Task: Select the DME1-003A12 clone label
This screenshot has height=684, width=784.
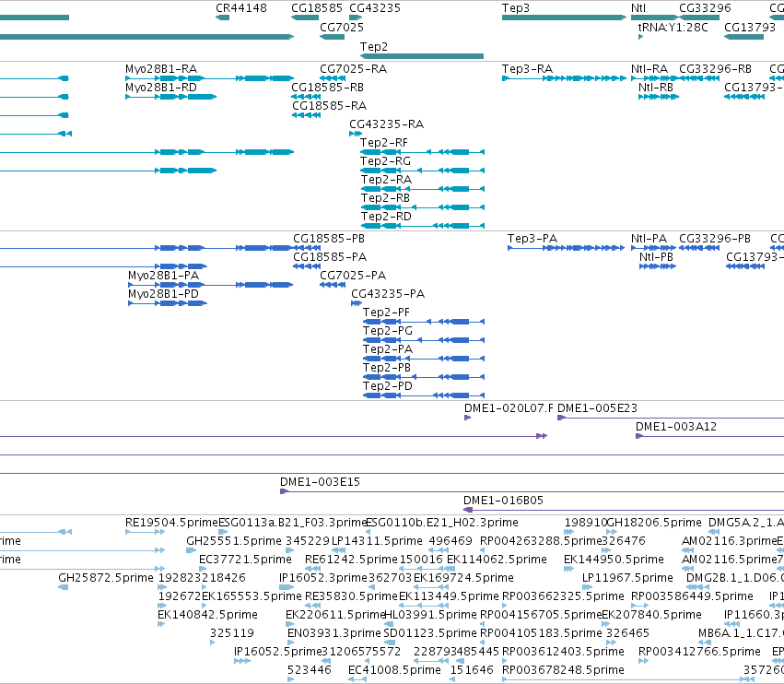Action: coord(676,427)
